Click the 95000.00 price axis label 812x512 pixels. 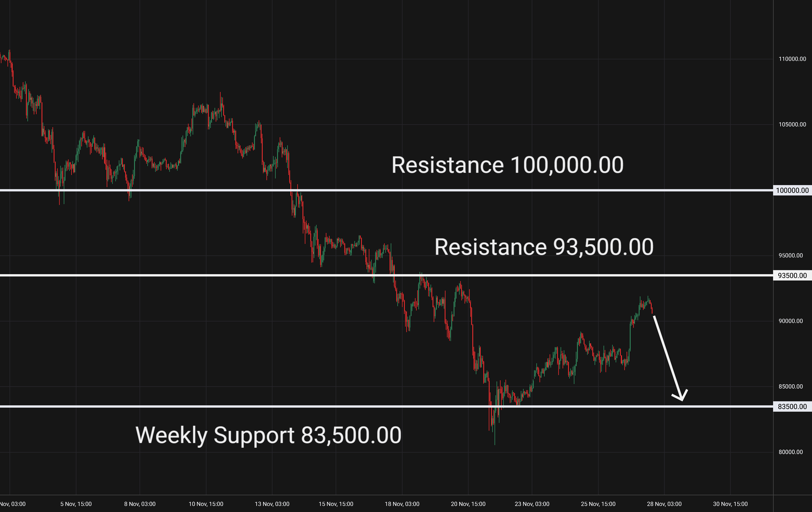790,255
